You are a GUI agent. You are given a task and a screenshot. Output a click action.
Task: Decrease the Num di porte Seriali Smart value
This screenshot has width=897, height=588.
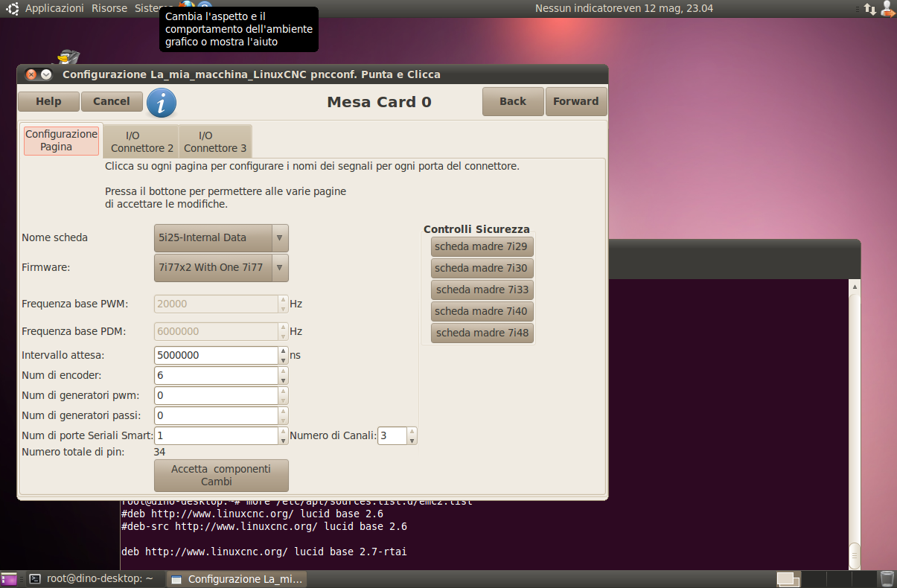(284, 441)
